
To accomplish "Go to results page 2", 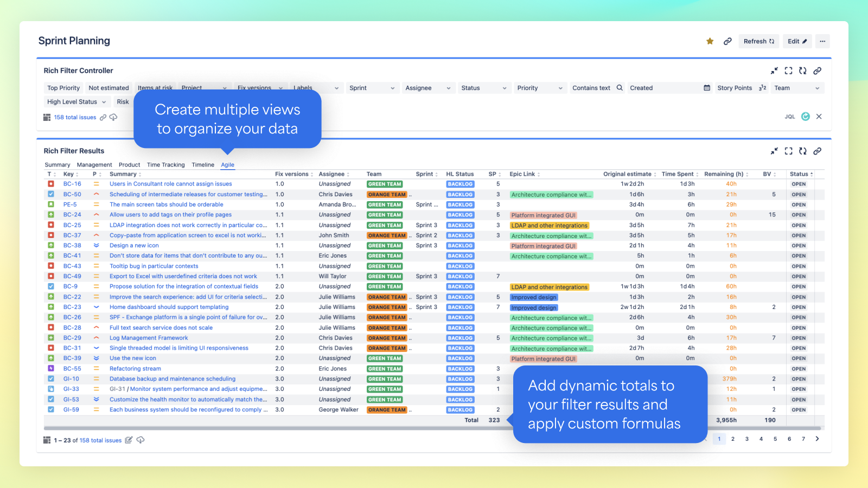I will 733,439.
